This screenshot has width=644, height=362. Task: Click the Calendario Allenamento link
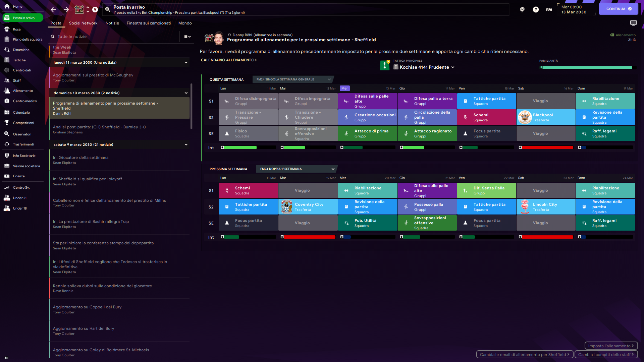(229, 60)
